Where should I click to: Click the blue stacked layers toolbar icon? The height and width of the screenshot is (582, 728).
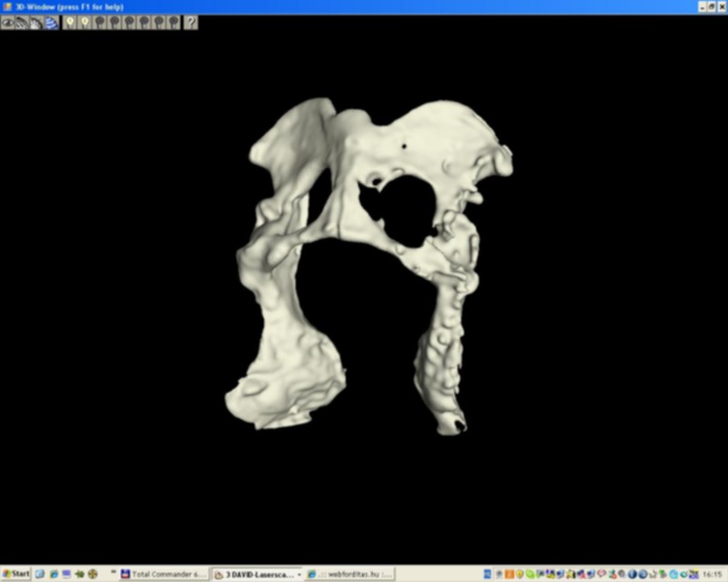[x=52, y=23]
